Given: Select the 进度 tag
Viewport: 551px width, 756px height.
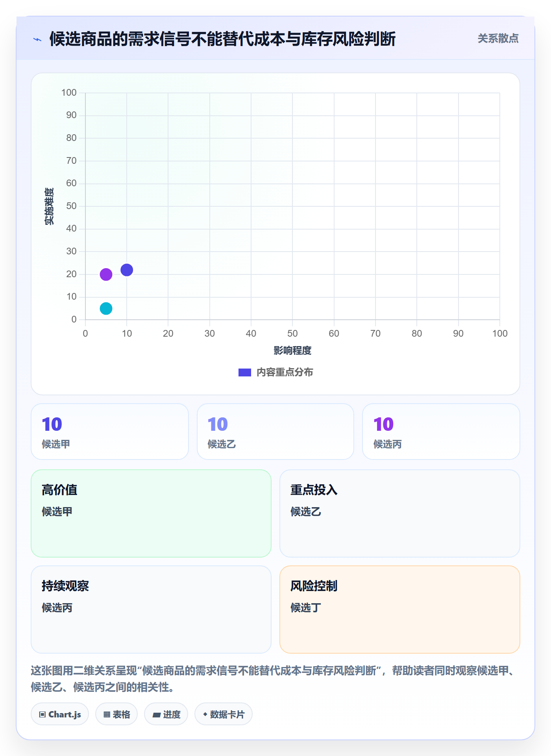Looking at the screenshot, I should (x=166, y=714).
